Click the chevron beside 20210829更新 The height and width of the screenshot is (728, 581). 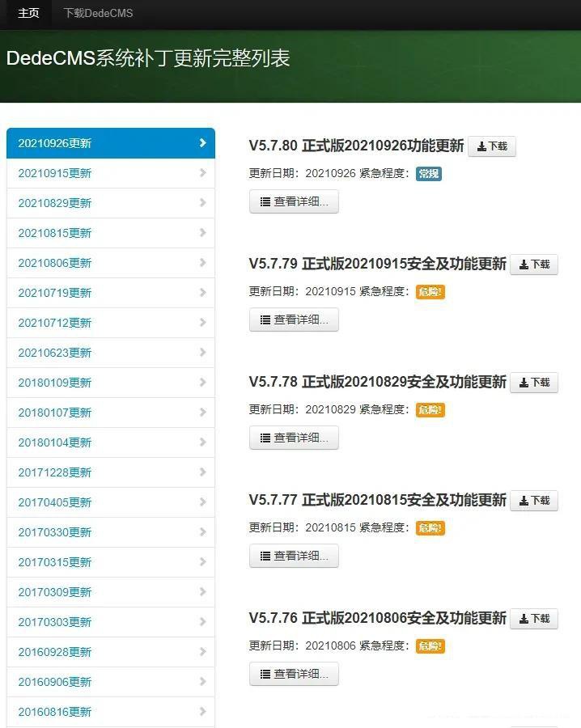202,202
